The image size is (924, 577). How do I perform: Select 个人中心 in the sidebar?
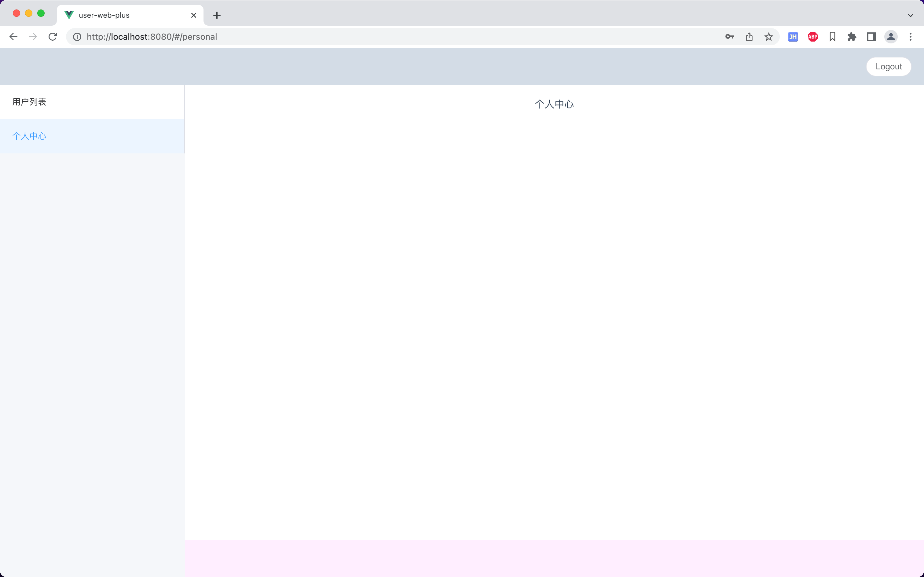92,136
